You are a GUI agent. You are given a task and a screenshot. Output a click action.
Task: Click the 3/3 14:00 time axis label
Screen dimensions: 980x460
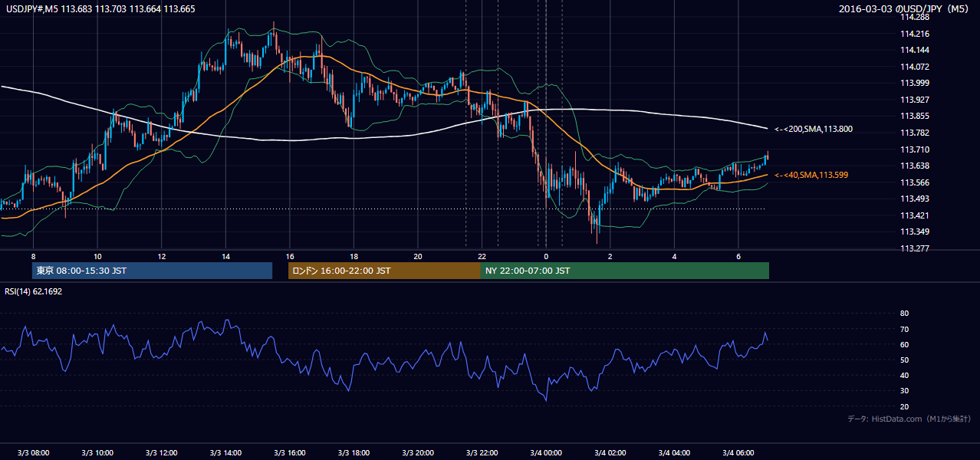click(225, 453)
